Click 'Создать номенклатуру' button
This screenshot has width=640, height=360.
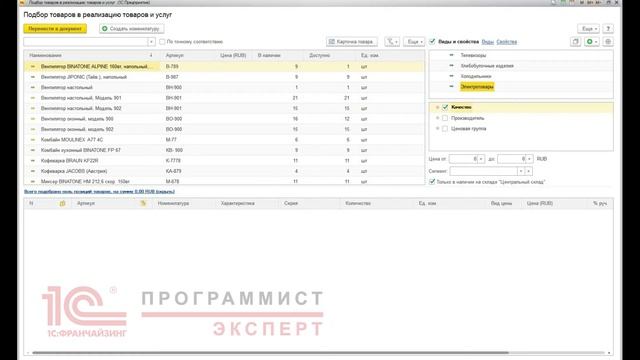tap(132, 29)
